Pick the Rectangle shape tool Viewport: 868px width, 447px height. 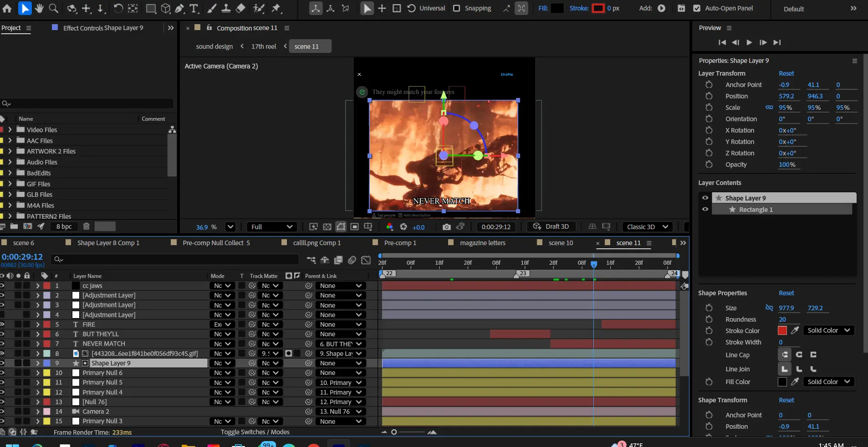150,8
